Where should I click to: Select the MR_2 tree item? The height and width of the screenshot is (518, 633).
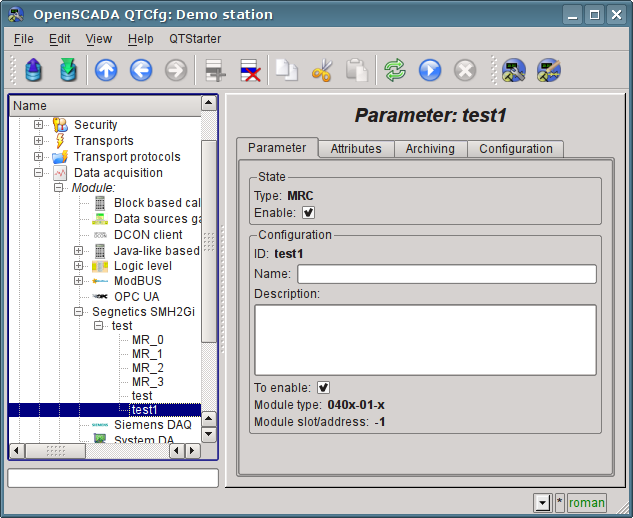pos(147,368)
